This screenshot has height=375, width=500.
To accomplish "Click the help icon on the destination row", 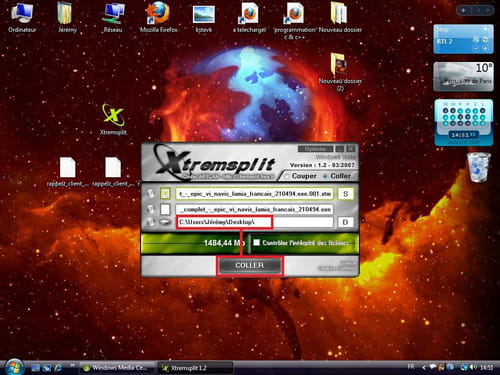I will 150,222.
